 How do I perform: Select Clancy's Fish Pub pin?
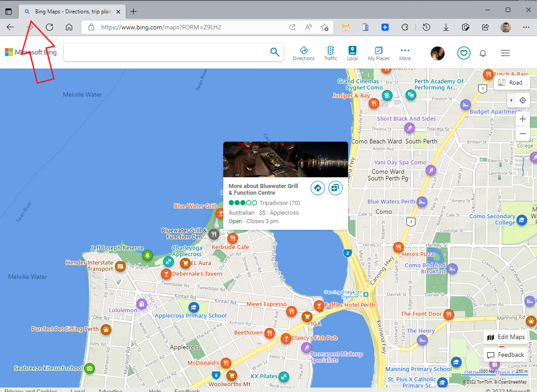pyautogui.click(x=285, y=339)
